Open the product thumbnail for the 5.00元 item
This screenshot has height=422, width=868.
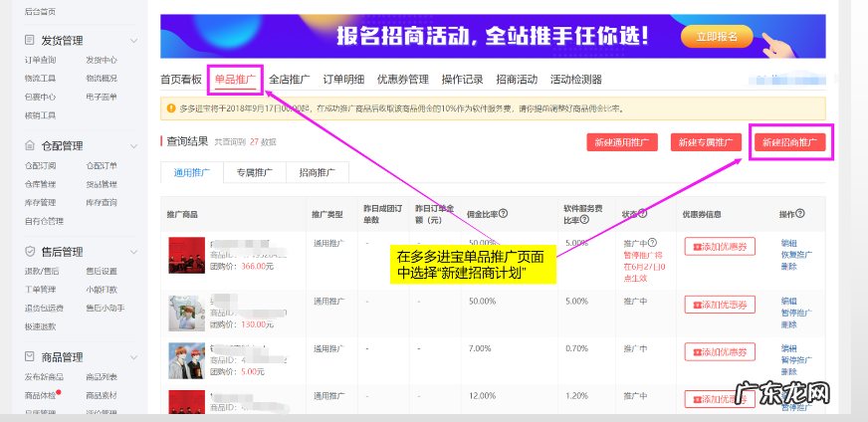pos(186,360)
